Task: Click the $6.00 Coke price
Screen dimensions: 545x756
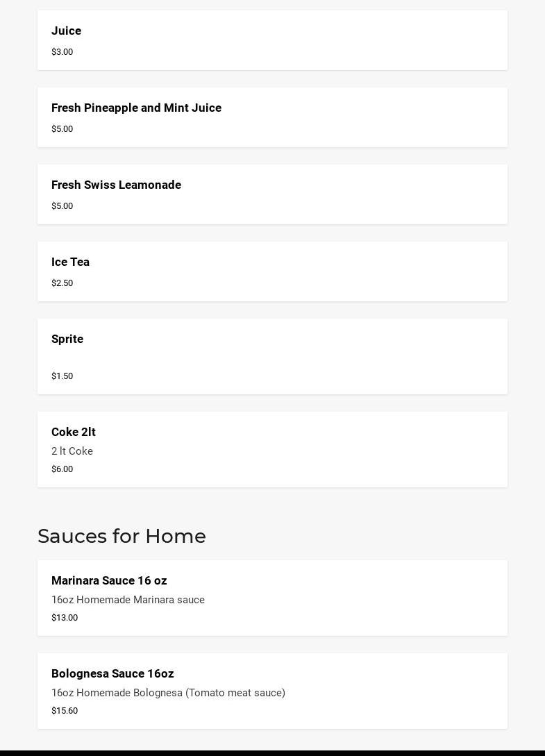Action: pos(62,469)
